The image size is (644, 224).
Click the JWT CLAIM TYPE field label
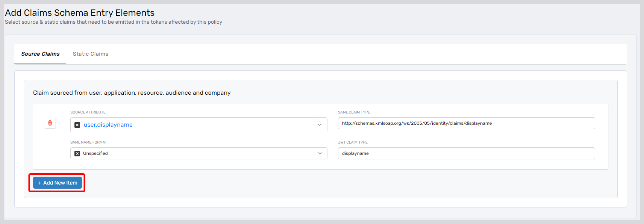353,142
